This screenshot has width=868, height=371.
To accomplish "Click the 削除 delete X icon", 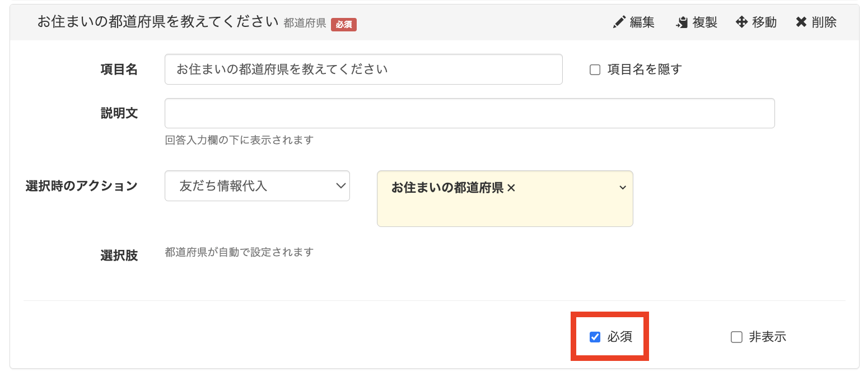I will tap(801, 22).
